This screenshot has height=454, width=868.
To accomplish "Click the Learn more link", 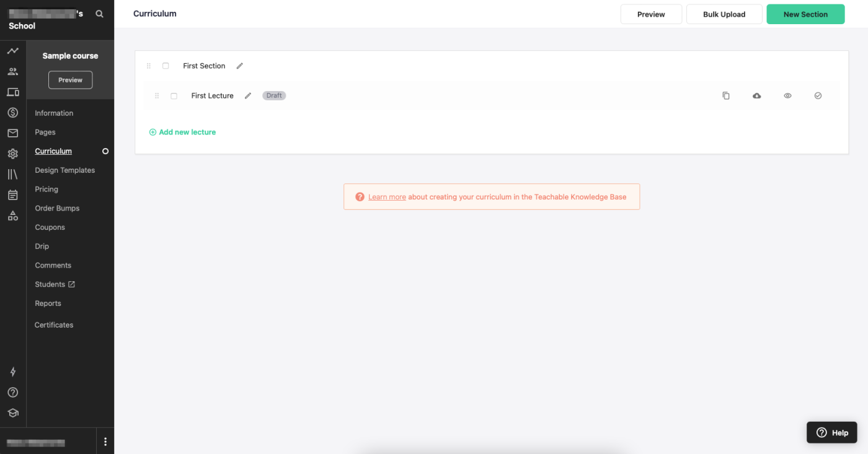I will pos(387,197).
